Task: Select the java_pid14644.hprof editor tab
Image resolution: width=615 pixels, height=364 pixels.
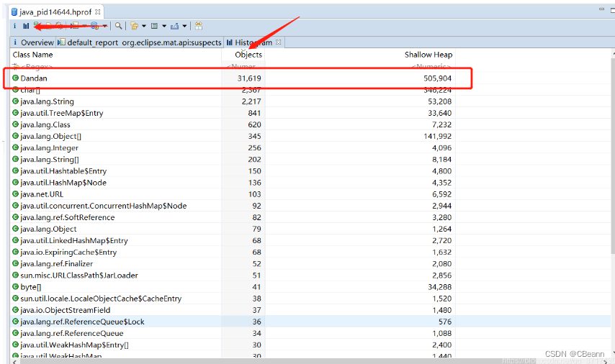Action: pos(55,12)
